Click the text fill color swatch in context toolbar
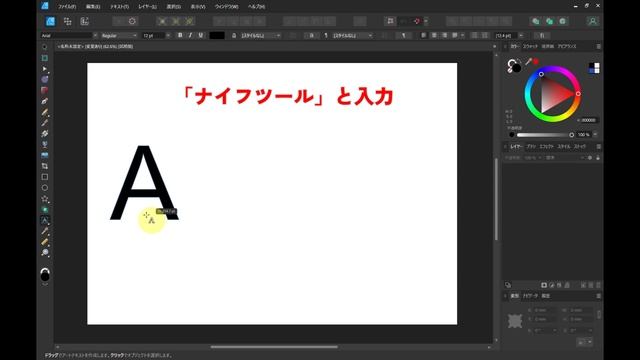The height and width of the screenshot is (360, 640). click(217, 36)
